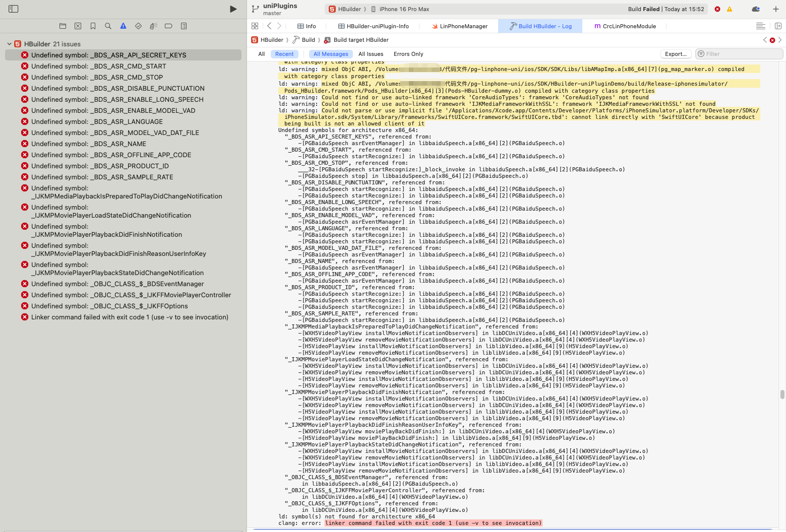Open the Bookmark navigator icon
786x532 pixels.
[93, 26]
